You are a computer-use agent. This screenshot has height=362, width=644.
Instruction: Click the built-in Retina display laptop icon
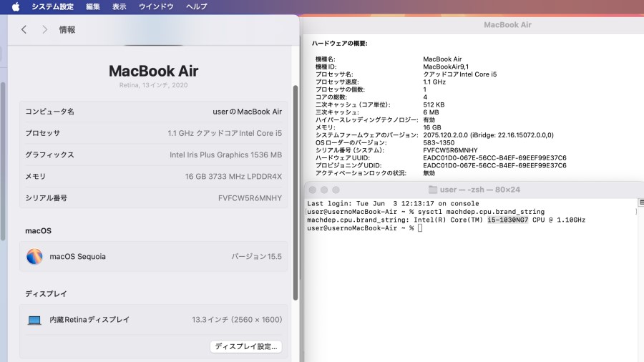[34, 320]
